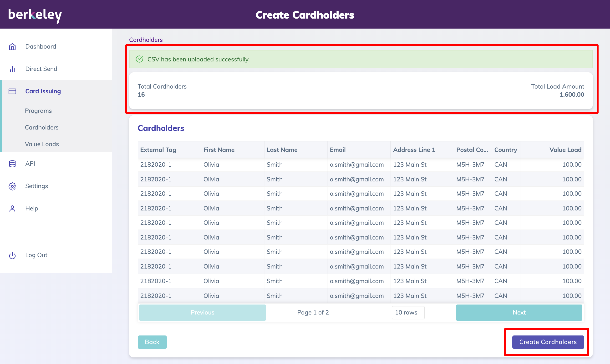Screen dimensions: 610x364
Task: Go to Next page of table
Action: point(519,312)
